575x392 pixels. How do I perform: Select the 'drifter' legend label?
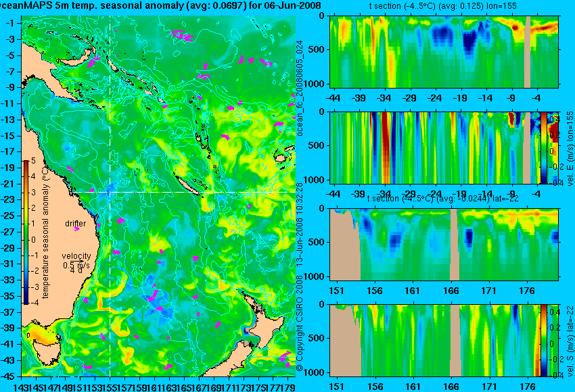[x=76, y=223]
